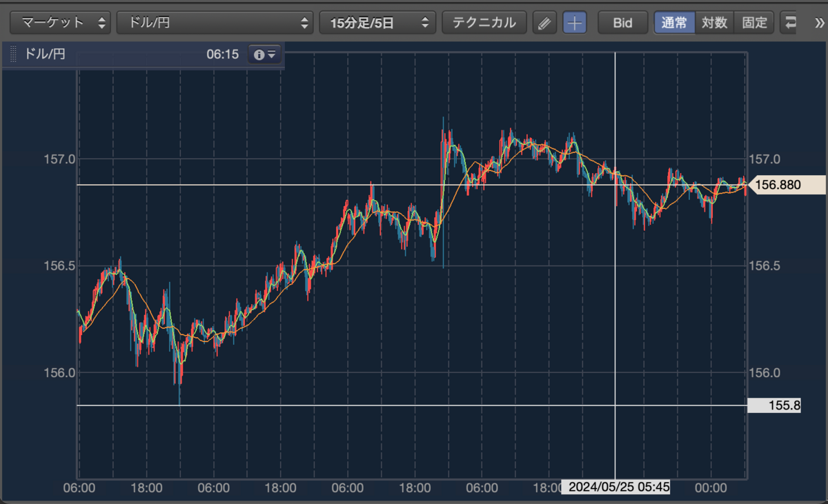Open the ドル/円 currency pair dropdown
This screenshot has height=504, width=828.
(215, 23)
